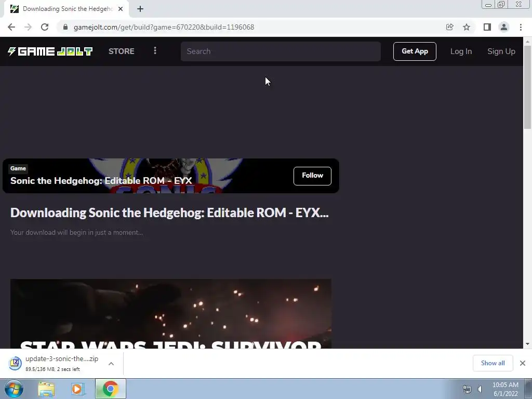Click the zip file icon in downloads bar
The width and height of the screenshot is (532, 399).
[x=15, y=363]
